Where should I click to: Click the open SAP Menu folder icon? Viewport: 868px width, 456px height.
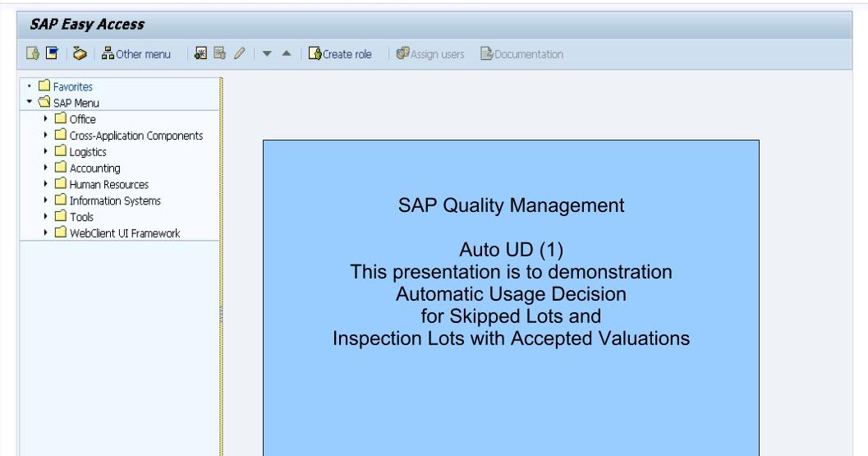[44, 102]
